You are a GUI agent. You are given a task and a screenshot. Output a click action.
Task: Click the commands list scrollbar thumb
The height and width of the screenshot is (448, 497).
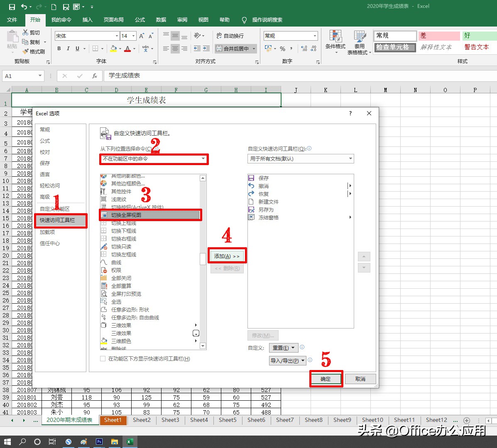(x=203, y=259)
